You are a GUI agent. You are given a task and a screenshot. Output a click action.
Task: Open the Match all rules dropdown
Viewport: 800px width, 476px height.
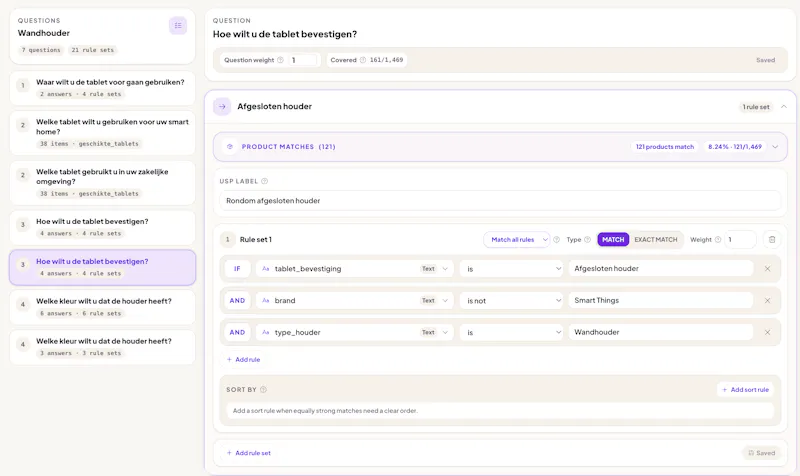517,240
